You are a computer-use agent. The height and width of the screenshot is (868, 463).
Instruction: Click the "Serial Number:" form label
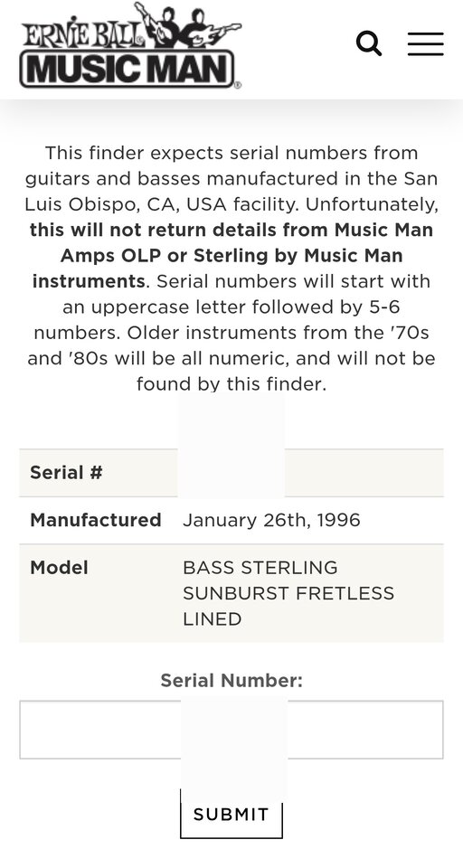pos(231,680)
